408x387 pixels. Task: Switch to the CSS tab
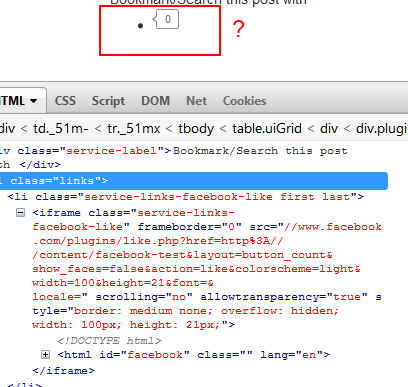[65, 101]
